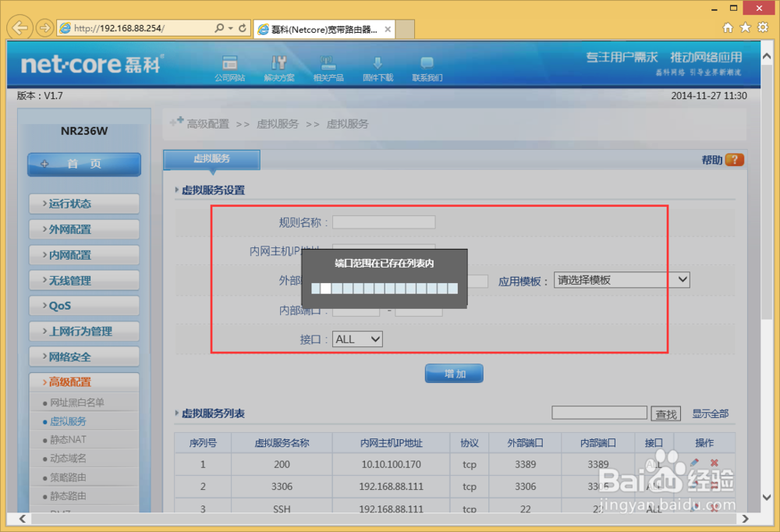Image resolution: width=780 pixels, height=532 pixels.
Task: Click the 显示全部 link
Action: [710, 413]
